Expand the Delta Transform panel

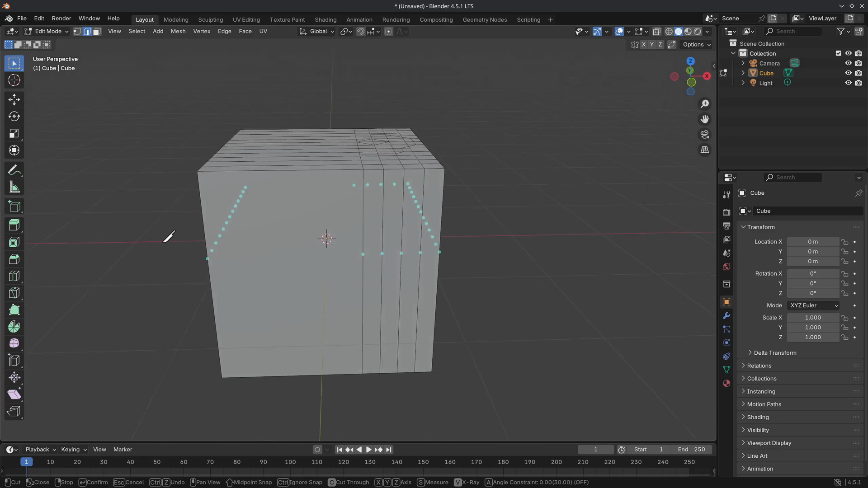pyautogui.click(x=774, y=353)
